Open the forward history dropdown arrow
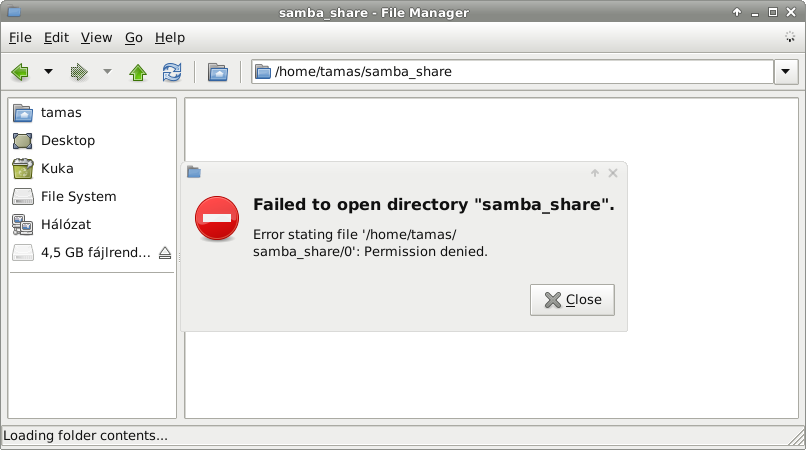806x450 pixels. point(107,72)
